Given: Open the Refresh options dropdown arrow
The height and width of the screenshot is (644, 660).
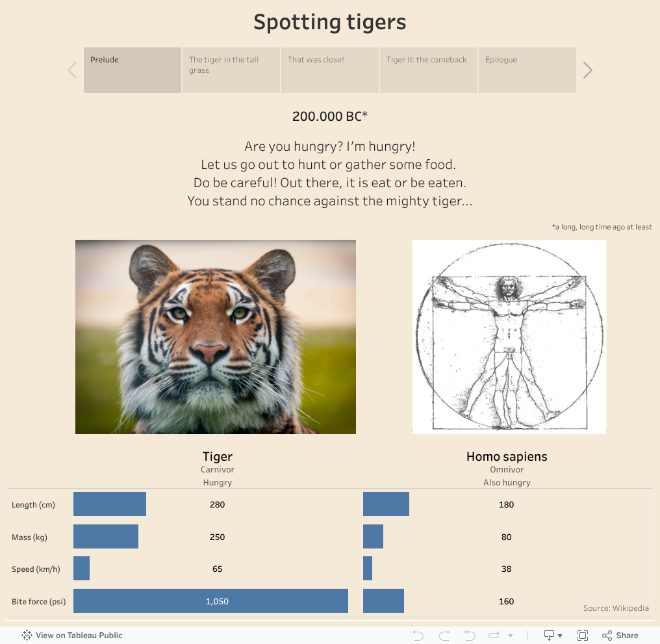Looking at the screenshot, I should click(511, 636).
